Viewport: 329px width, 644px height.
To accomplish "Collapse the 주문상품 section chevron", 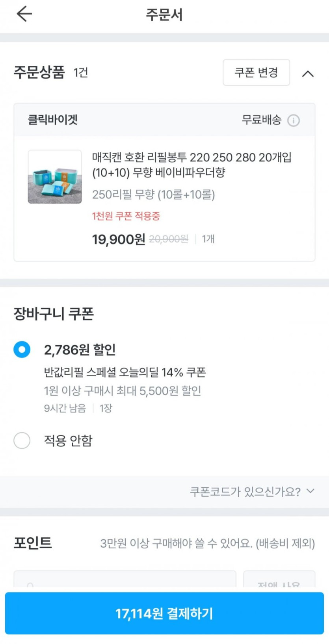I will click(x=308, y=74).
